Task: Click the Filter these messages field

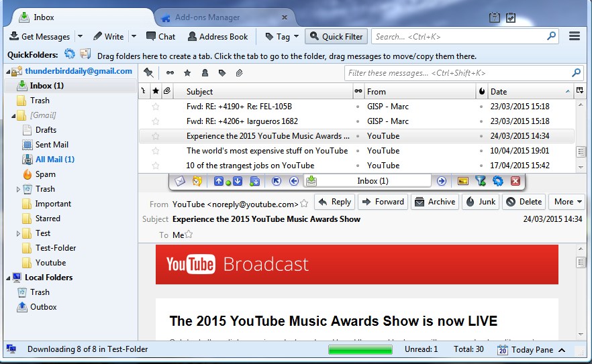Action: coord(464,73)
